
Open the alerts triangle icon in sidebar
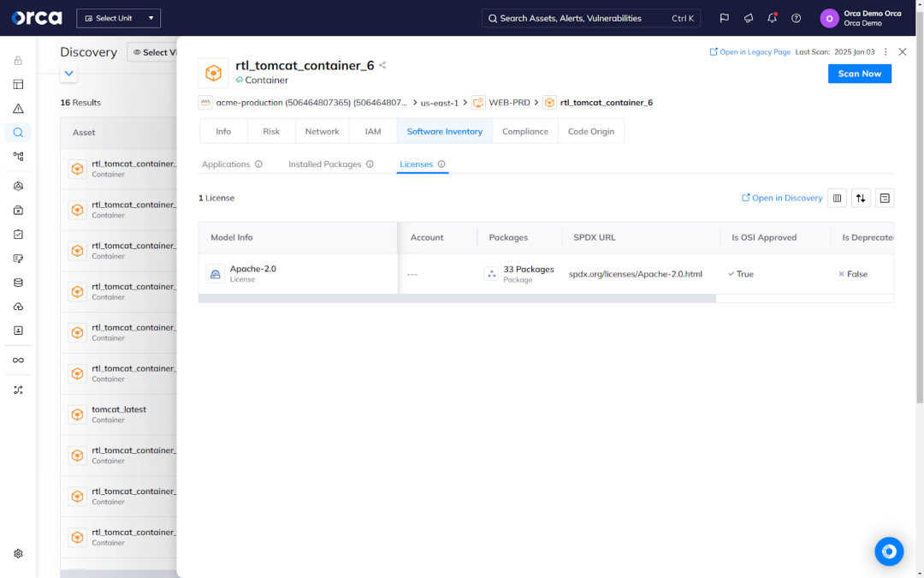pos(18,109)
